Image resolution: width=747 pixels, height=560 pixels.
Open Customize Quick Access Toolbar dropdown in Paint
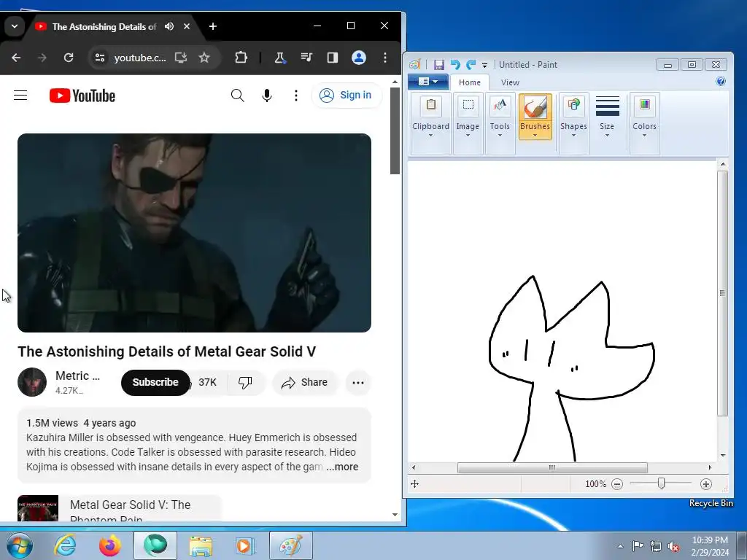(x=484, y=65)
